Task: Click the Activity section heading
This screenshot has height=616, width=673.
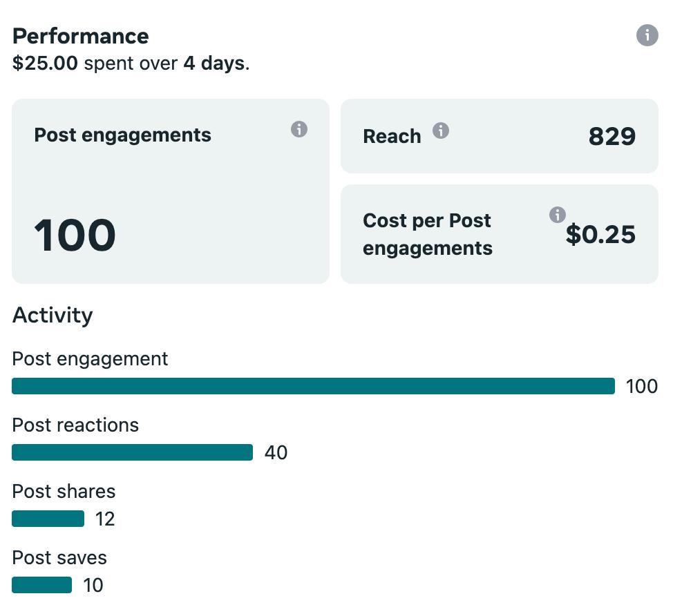Action: coord(53,316)
